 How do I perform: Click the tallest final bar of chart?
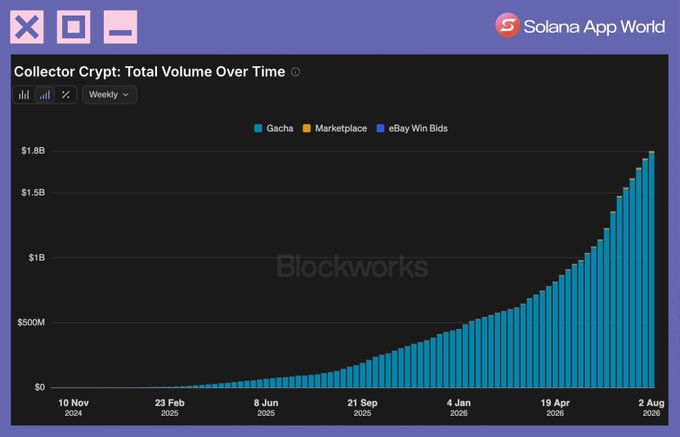tap(651, 269)
